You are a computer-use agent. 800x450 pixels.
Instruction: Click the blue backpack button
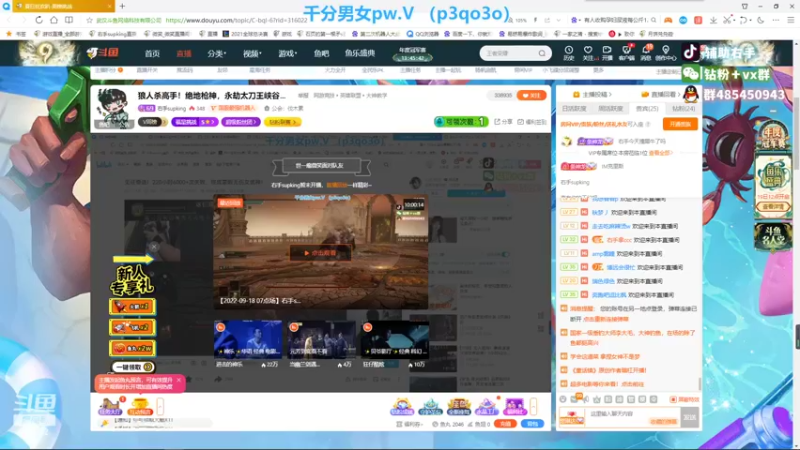(532, 424)
